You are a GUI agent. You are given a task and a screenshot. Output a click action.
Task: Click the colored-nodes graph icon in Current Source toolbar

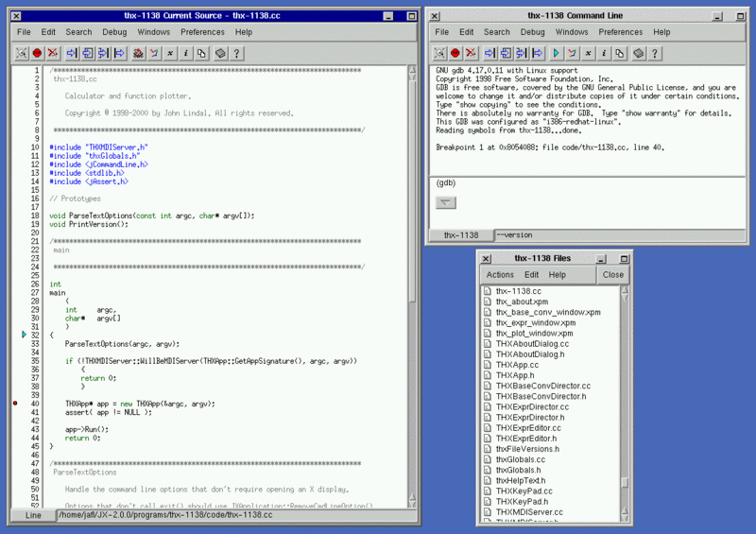tap(154, 53)
